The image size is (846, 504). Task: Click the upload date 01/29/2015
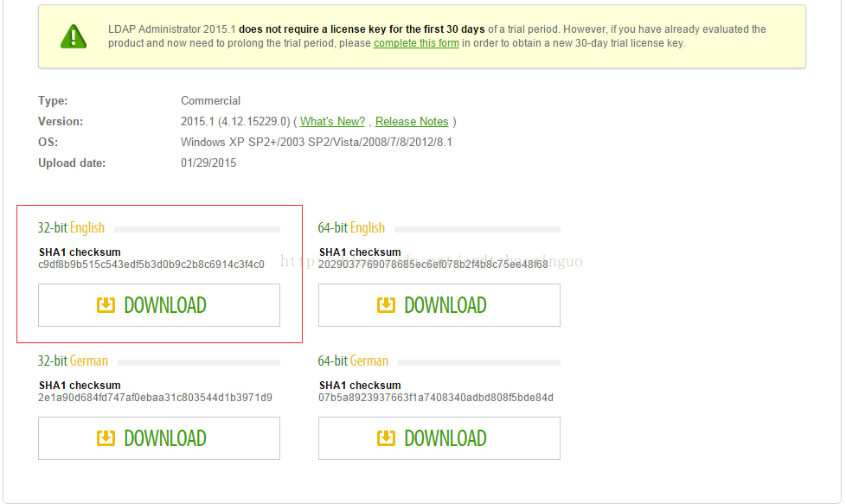pyautogui.click(x=208, y=163)
